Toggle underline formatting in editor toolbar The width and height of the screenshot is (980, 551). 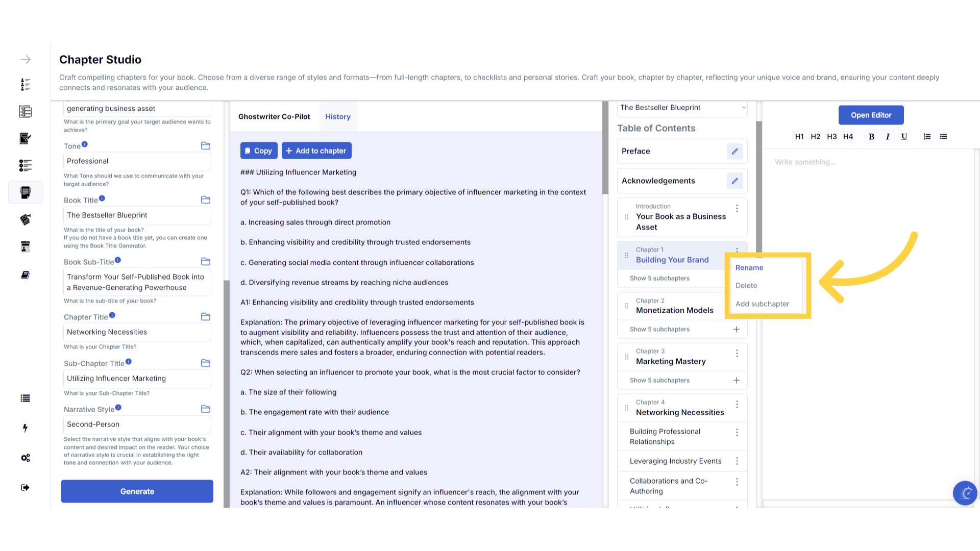(904, 136)
